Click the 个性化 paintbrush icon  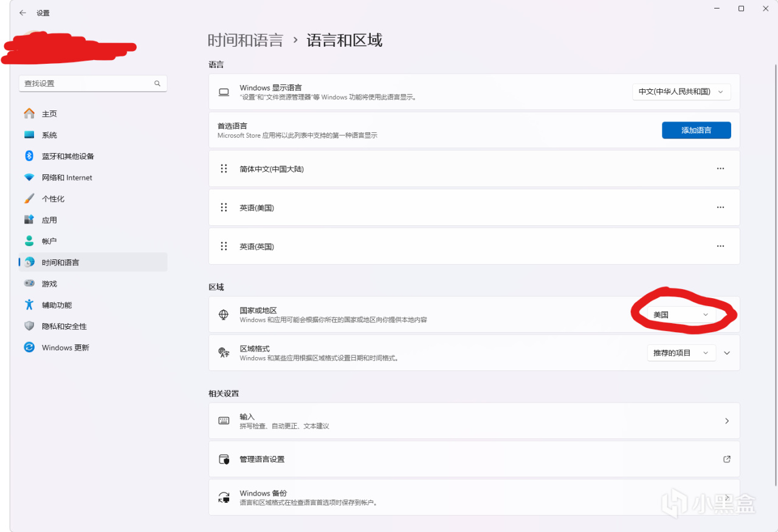point(29,199)
